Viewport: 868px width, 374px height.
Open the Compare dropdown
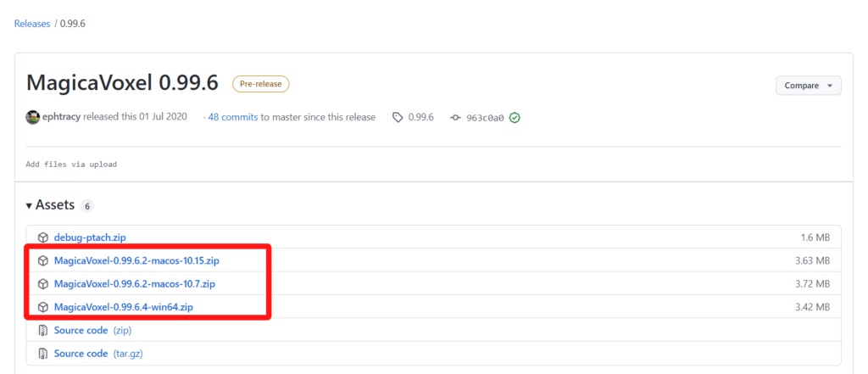pyautogui.click(x=808, y=86)
